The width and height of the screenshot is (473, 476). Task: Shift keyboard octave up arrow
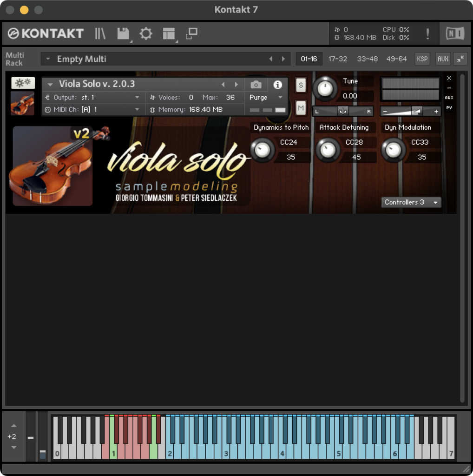[x=14, y=426]
